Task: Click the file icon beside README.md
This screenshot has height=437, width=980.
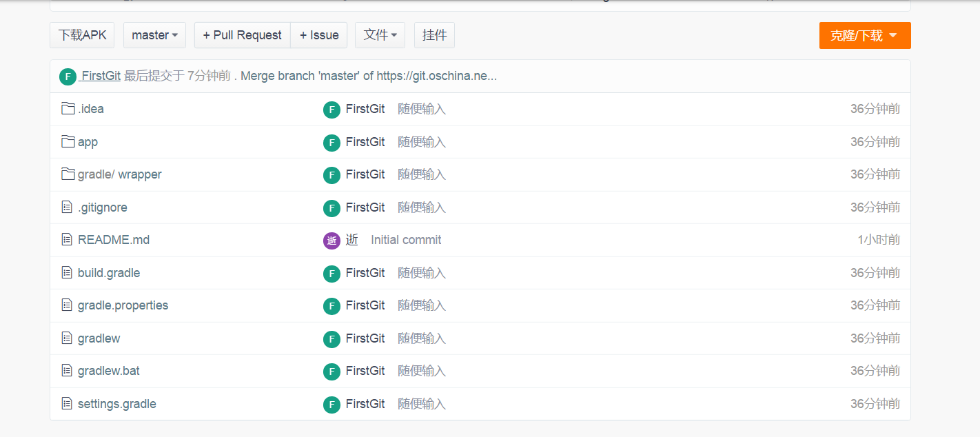Action: 67,240
